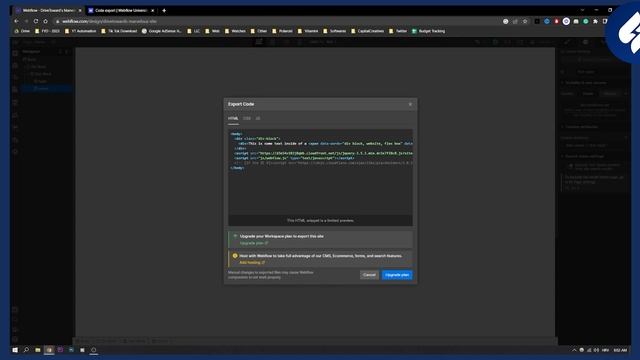
Task: Go to the browser home page
Action: point(46,21)
